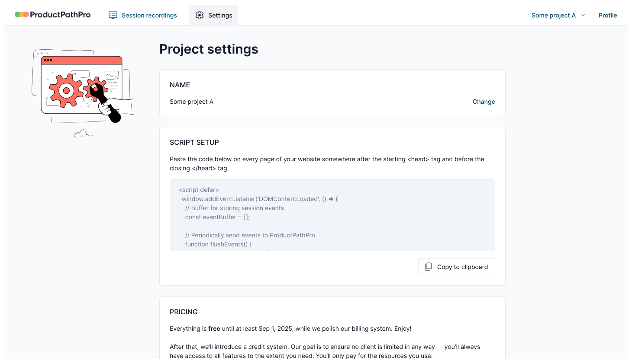Click the Session recordings list icon
Viewport: 632px width, 364px height.
click(x=113, y=15)
